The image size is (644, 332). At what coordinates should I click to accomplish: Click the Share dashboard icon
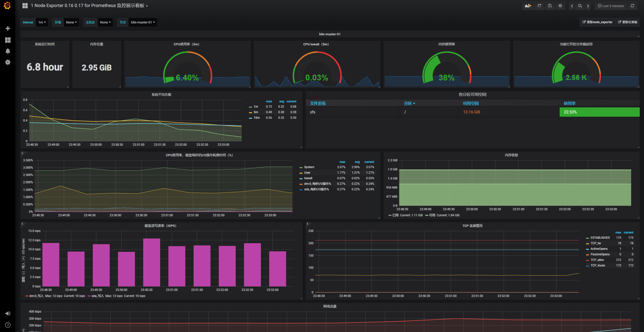(539, 6)
